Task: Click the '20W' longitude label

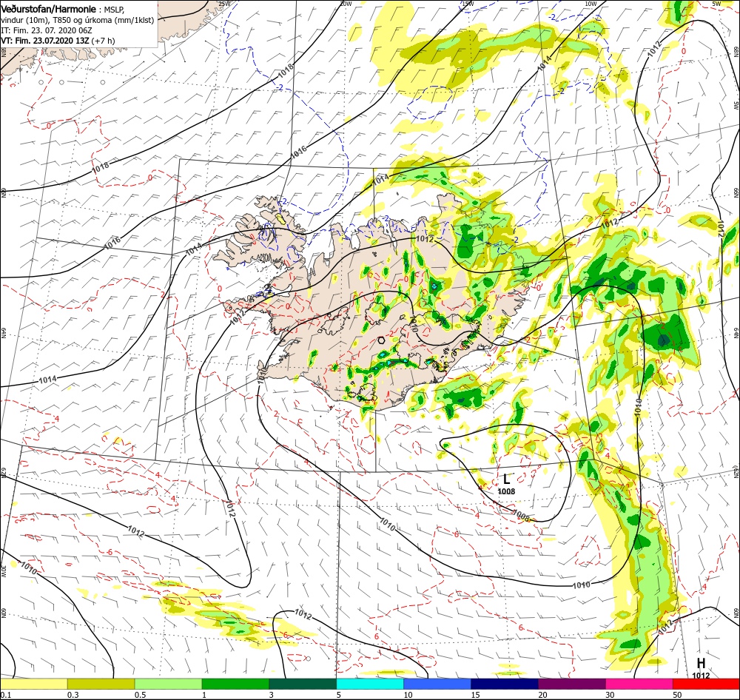Action: click(x=346, y=4)
